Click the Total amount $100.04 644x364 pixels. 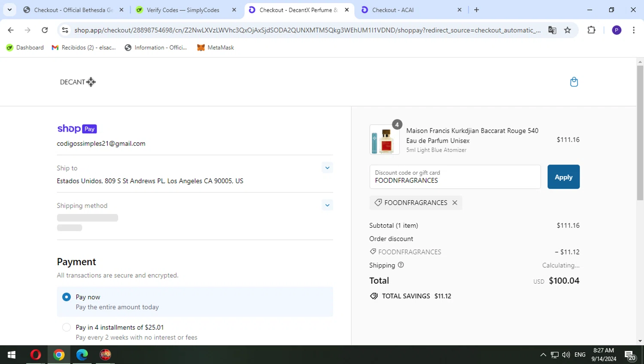pyautogui.click(x=564, y=281)
